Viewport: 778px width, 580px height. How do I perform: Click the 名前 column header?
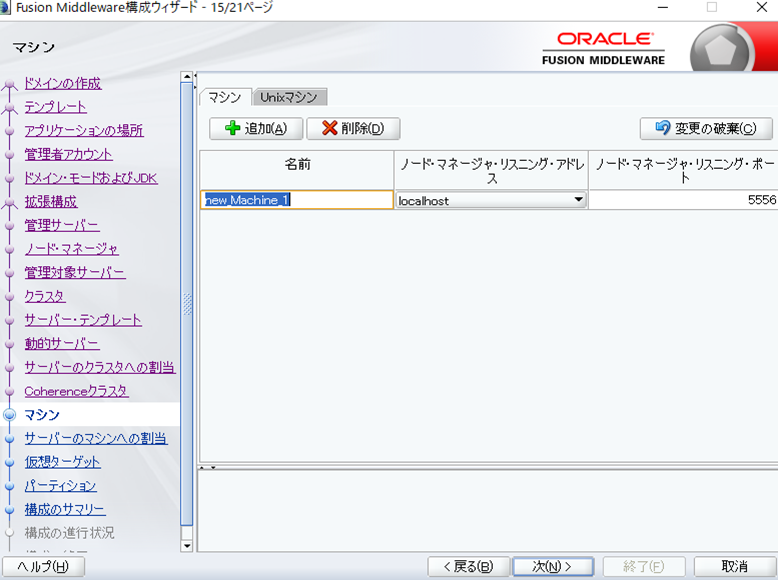click(x=297, y=164)
